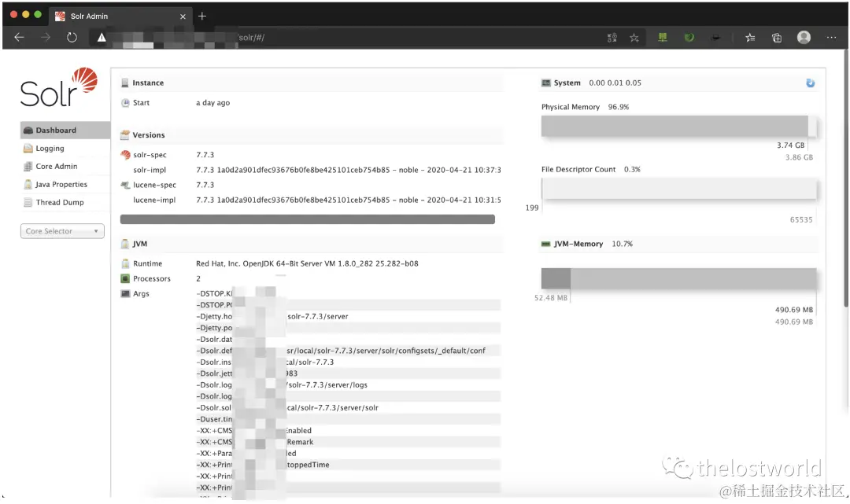Reload the Solr Admin page
This screenshot has width=850, height=504.
(72, 38)
